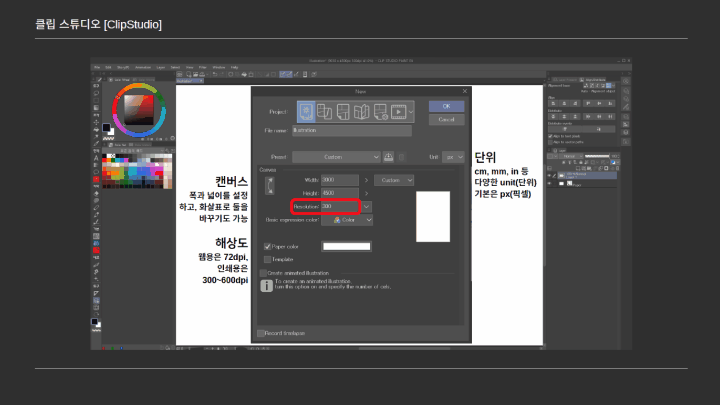Enable Create animated illustration checkbox
Screen dimensions: 720x405
pyautogui.click(x=263, y=273)
